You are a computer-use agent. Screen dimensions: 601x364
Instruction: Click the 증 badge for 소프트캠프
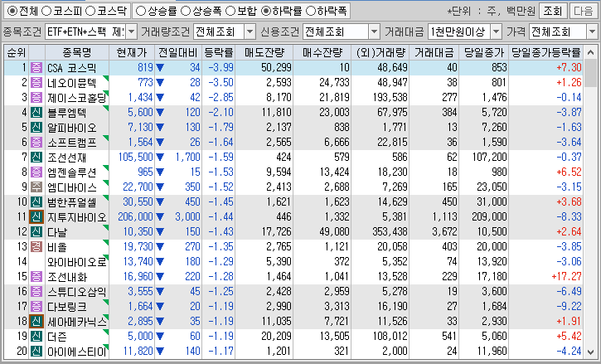(x=36, y=143)
